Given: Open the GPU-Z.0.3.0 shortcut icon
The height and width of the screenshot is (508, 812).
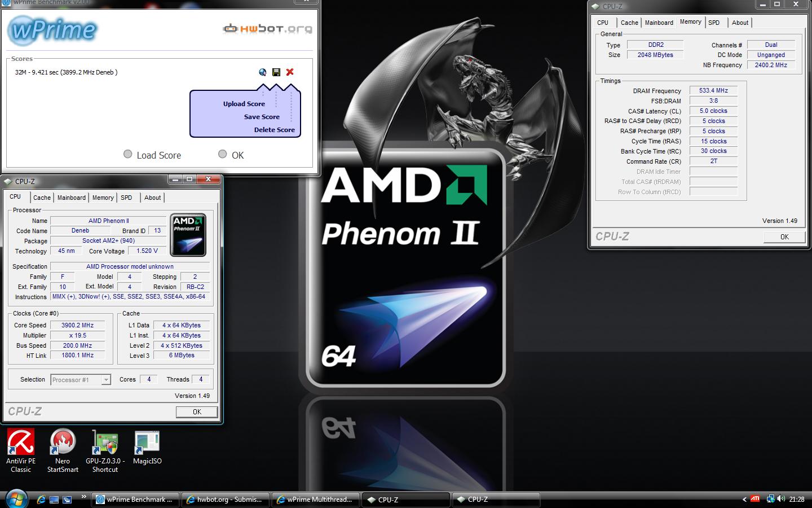Looking at the screenshot, I should [105, 450].
